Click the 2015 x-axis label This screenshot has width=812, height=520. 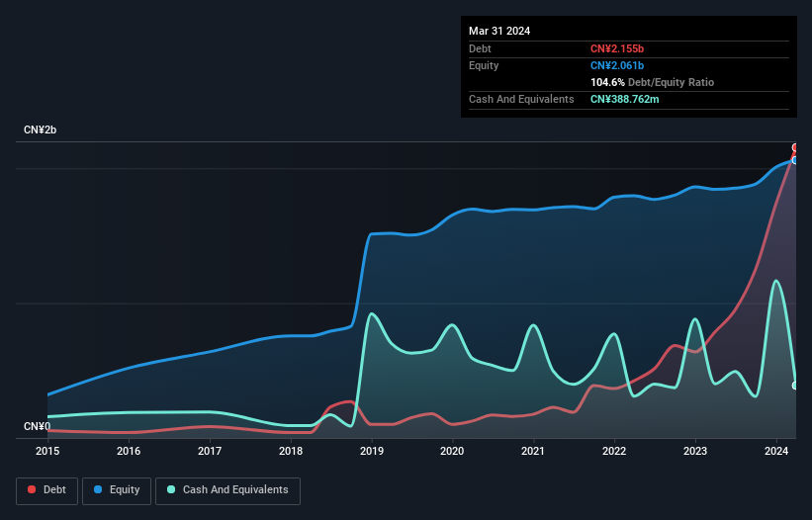[47, 451]
